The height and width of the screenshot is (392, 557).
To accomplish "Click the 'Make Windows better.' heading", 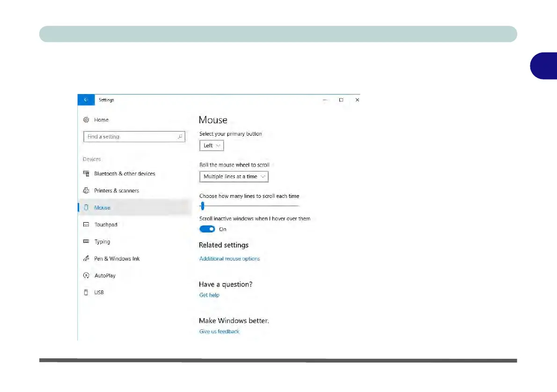I will 234,320.
